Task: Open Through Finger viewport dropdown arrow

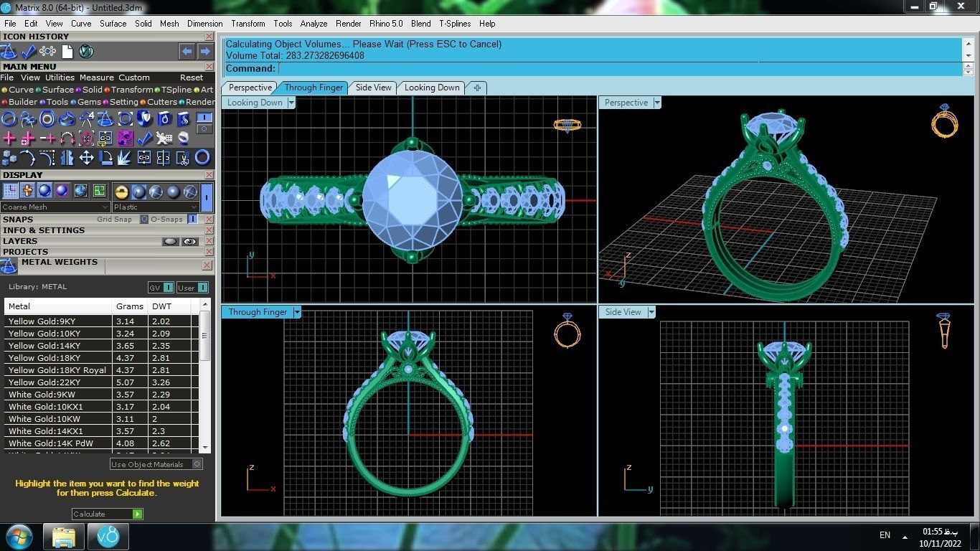Action: click(297, 312)
